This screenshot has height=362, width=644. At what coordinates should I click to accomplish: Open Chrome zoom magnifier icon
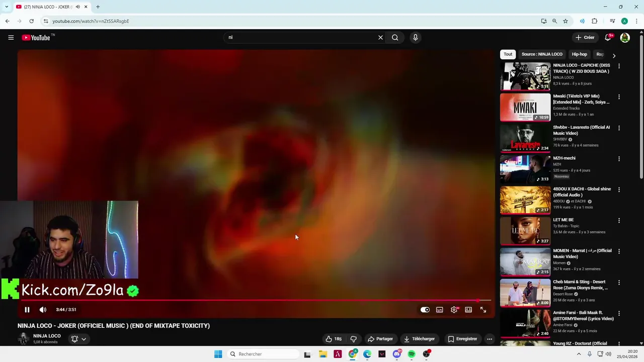554,21
